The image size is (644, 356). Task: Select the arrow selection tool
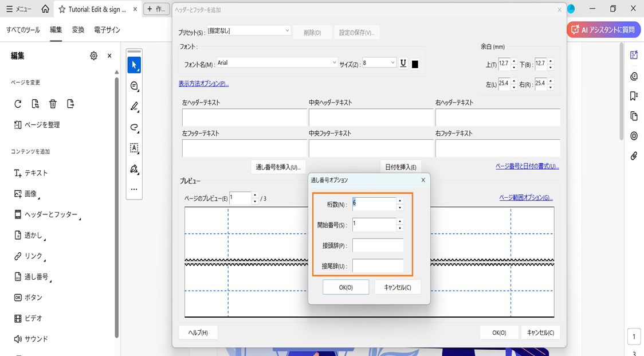tap(134, 65)
